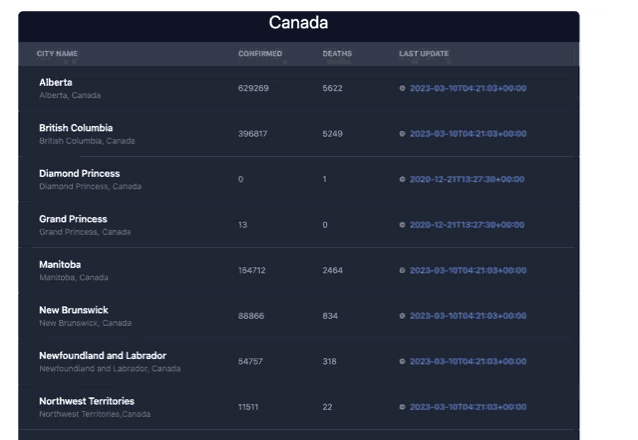Click deaths value 22 for Northwest Territories
Viewport: 638px width, 440px height.
(327, 407)
